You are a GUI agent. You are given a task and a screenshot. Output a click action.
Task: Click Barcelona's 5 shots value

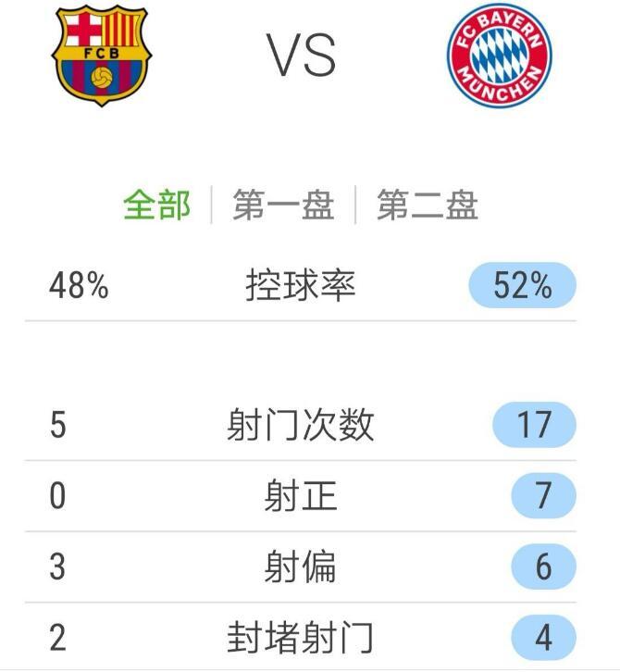point(57,426)
